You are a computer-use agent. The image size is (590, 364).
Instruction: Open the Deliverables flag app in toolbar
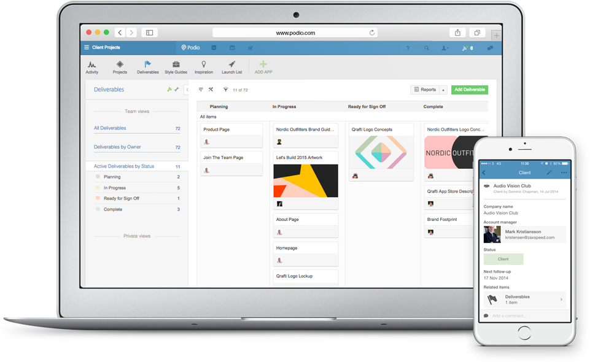point(148,68)
